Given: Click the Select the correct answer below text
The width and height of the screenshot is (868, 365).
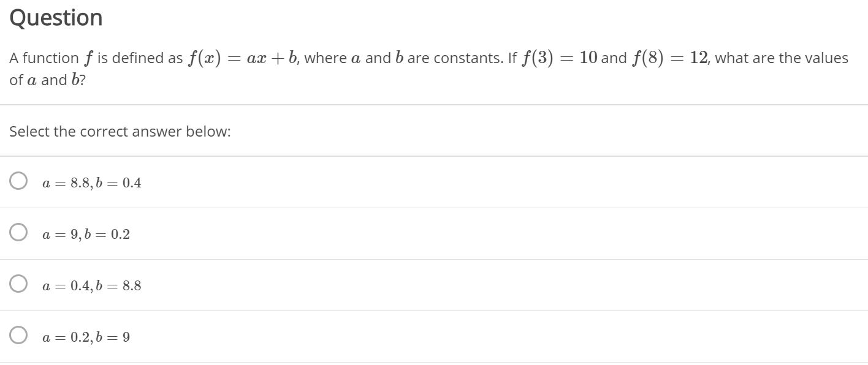Looking at the screenshot, I should (120, 131).
